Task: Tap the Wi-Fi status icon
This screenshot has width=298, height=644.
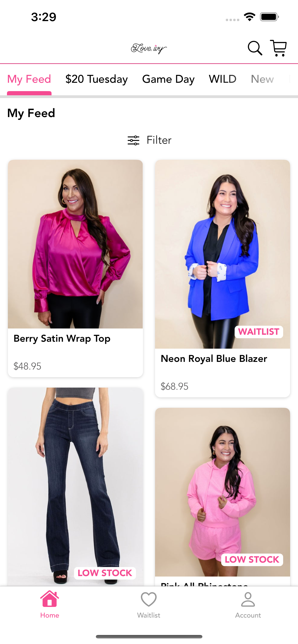Action: point(249,17)
